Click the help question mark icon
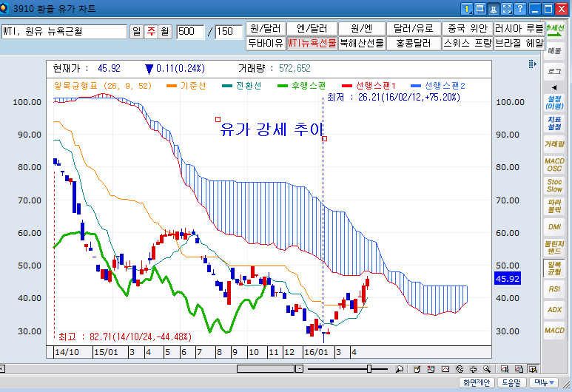The height and width of the screenshot is (392, 572). point(520,9)
